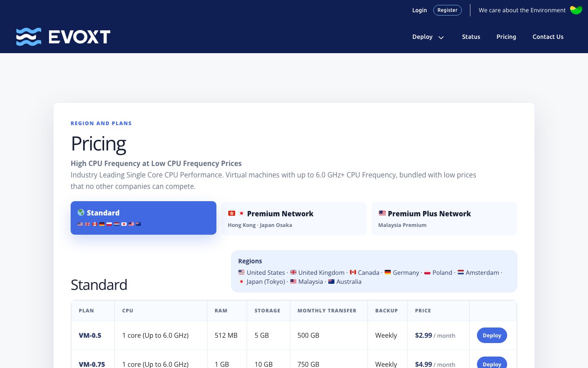Deploy the VM-0.5 plan
Screen dimensions: 588x368
[492, 335]
